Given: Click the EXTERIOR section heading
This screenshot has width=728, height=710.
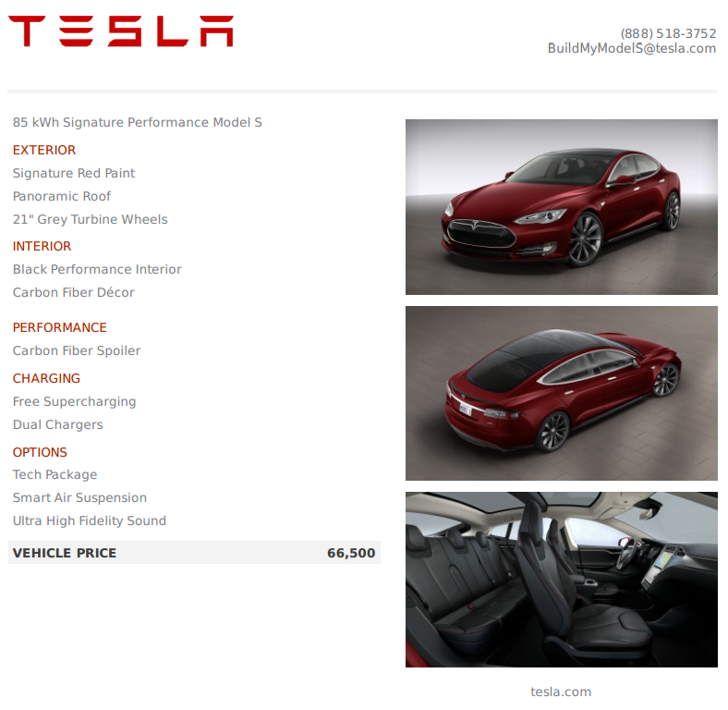Looking at the screenshot, I should pos(44,150).
